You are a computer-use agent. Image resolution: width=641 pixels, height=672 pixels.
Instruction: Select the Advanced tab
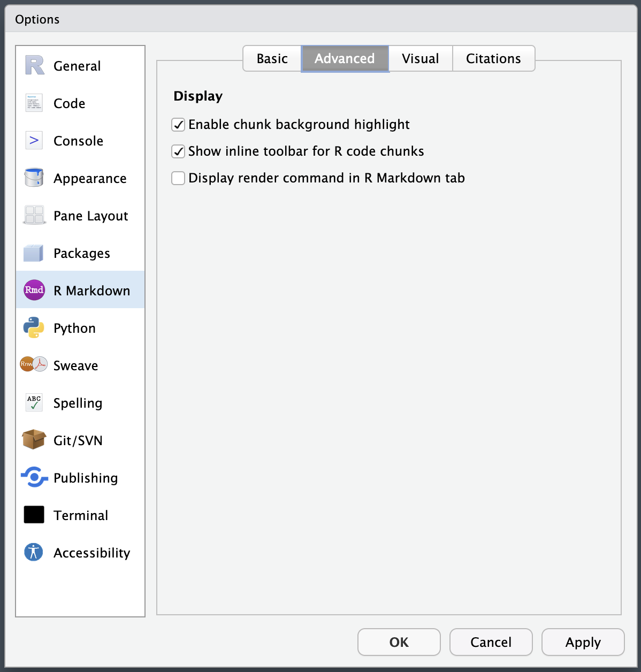(345, 58)
